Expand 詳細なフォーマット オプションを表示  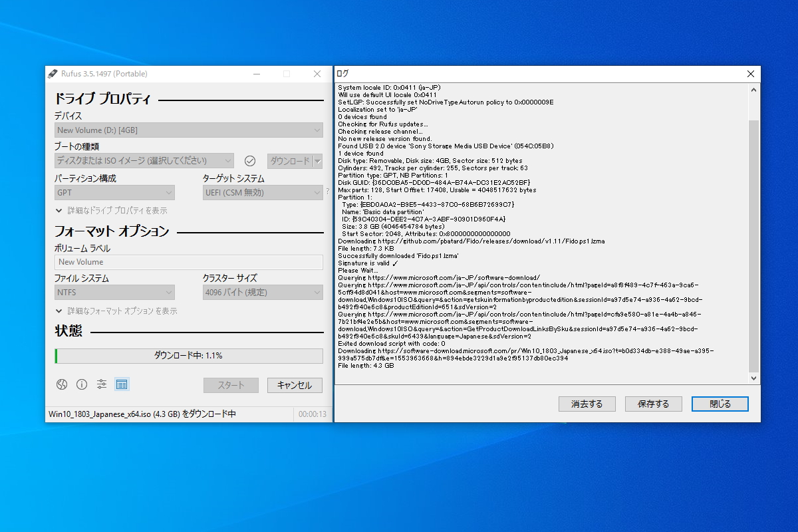click(116, 311)
